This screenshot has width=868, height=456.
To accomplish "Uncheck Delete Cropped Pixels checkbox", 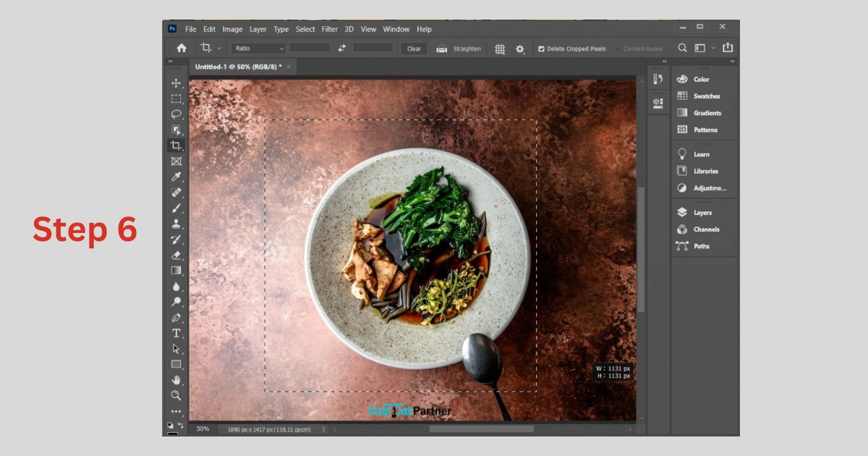I will point(541,49).
